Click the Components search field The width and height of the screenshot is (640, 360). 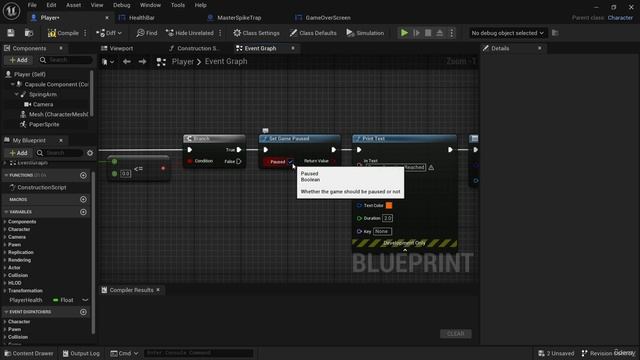[x=65, y=60]
